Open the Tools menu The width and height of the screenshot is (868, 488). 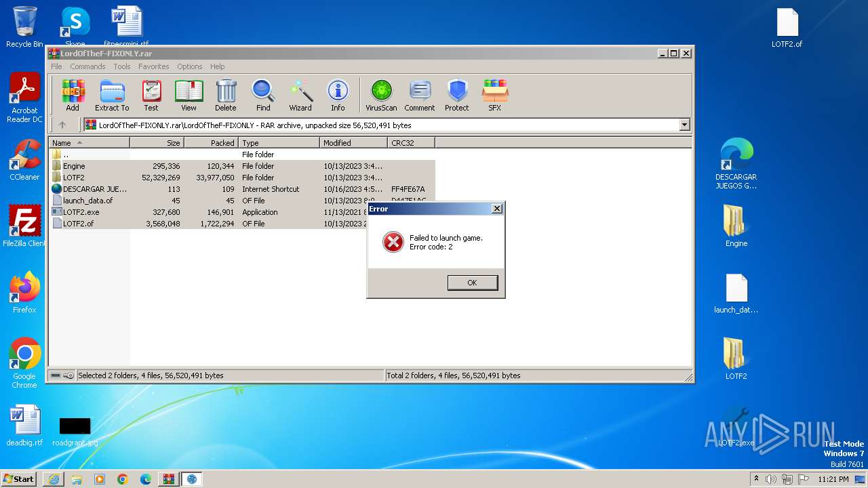pos(122,66)
